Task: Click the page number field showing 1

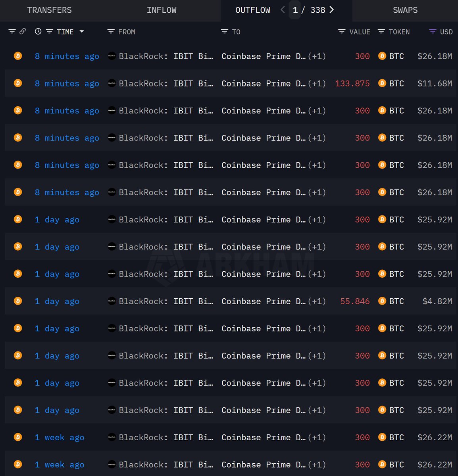Action: [x=295, y=10]
